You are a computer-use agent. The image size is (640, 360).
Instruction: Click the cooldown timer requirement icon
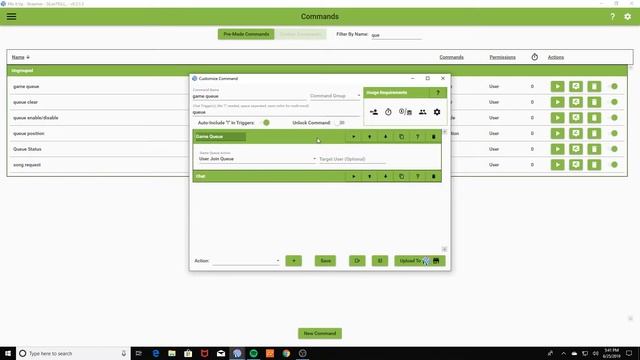[x=388, y=112]
